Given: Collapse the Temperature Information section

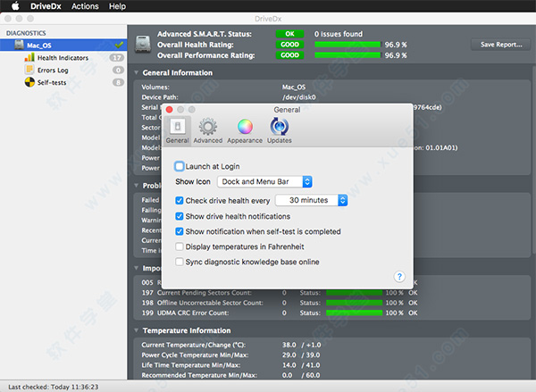Looking at the screenshot, I should tap(136, 330).
